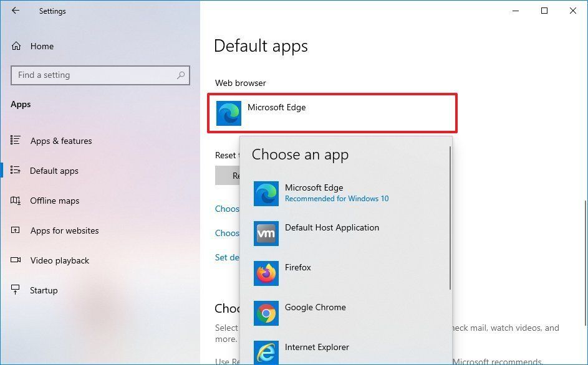Viewport: 588px width, 365px height.
Task: Select Default Host Application
Action: pyautogui.click(x=332, y=233)
